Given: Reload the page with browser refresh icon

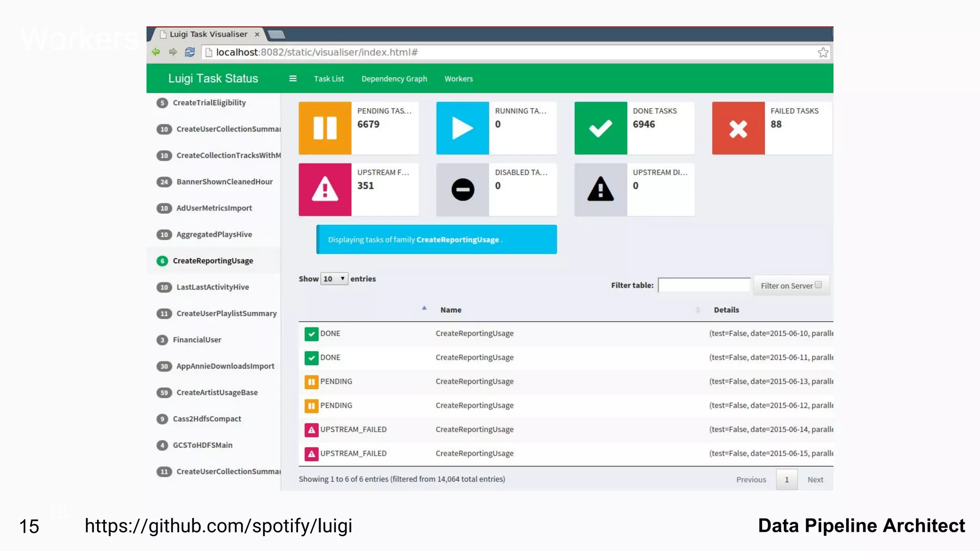Looking at the screenshot, I should (x=190, y=52).
